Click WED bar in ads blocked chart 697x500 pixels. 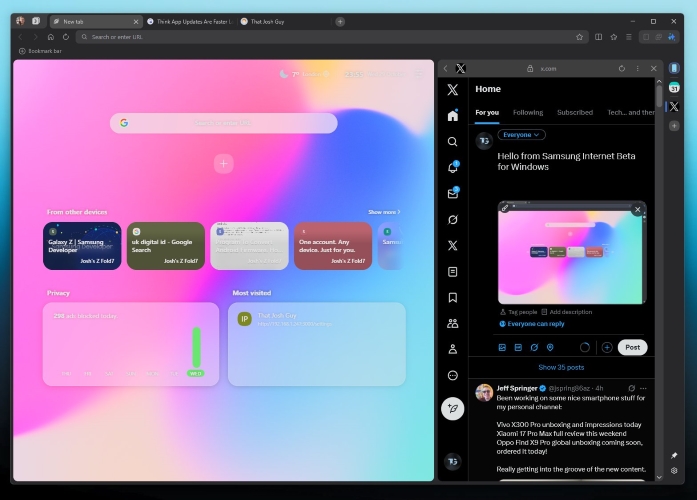pos(196,347)
